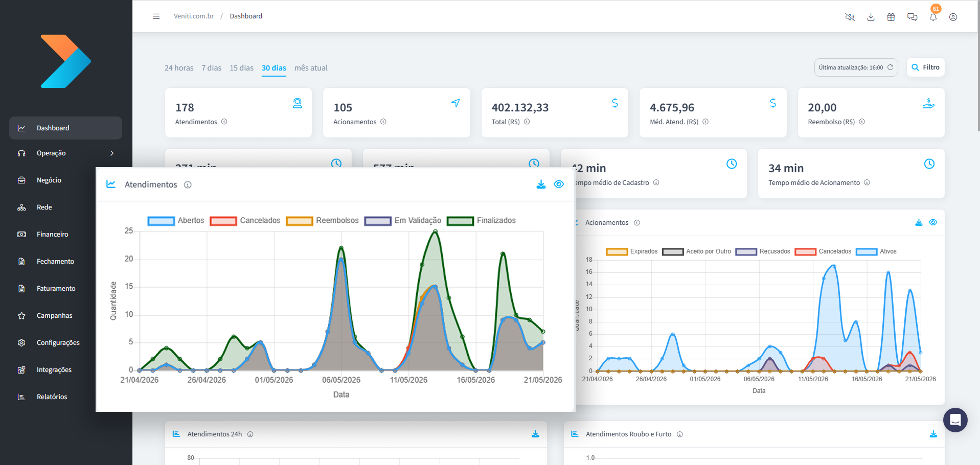Download the Acionamentos chart

tap(919, 222)
